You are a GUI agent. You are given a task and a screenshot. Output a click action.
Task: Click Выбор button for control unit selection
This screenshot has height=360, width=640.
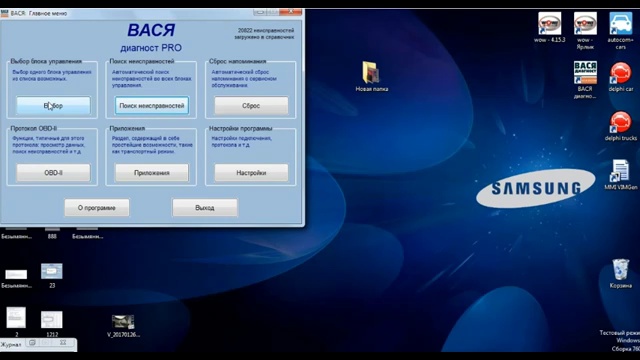(53, 106)
